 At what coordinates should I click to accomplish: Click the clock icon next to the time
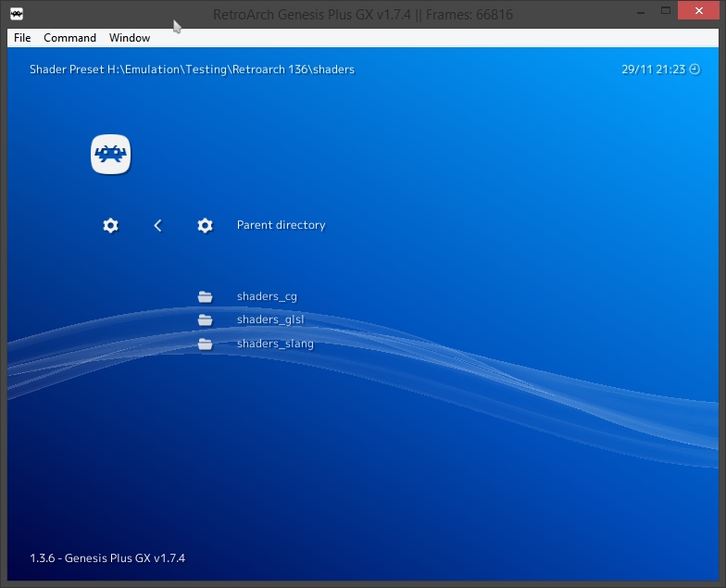(x=695, y=69)
